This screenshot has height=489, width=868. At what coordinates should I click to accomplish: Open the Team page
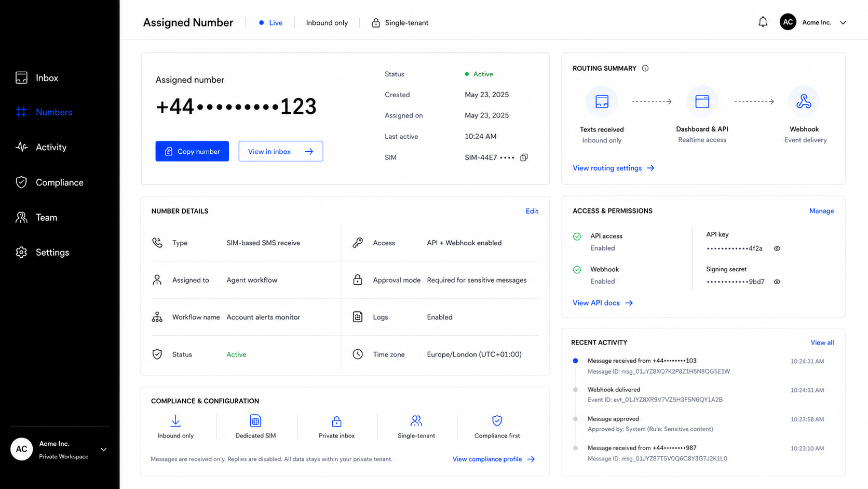coord(36,218)
